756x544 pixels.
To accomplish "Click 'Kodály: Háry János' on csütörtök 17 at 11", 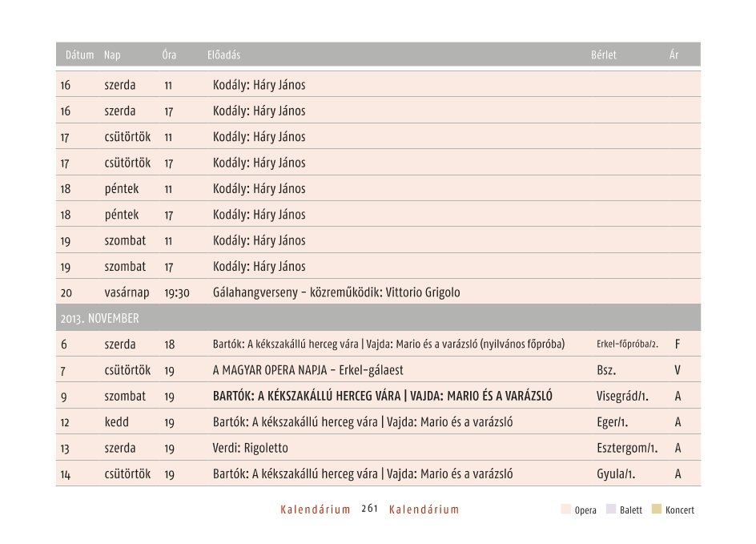I will click(x=259, y=137).
